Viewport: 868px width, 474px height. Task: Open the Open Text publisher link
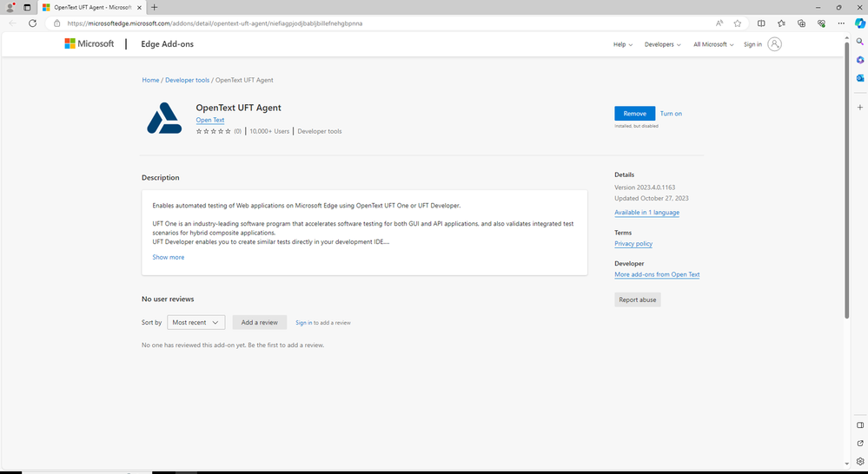click(209, 120)
